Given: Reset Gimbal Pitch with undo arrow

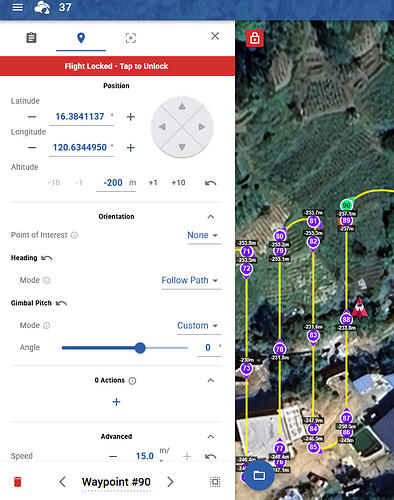Looking at the screenshot, I should pos(61,303).
